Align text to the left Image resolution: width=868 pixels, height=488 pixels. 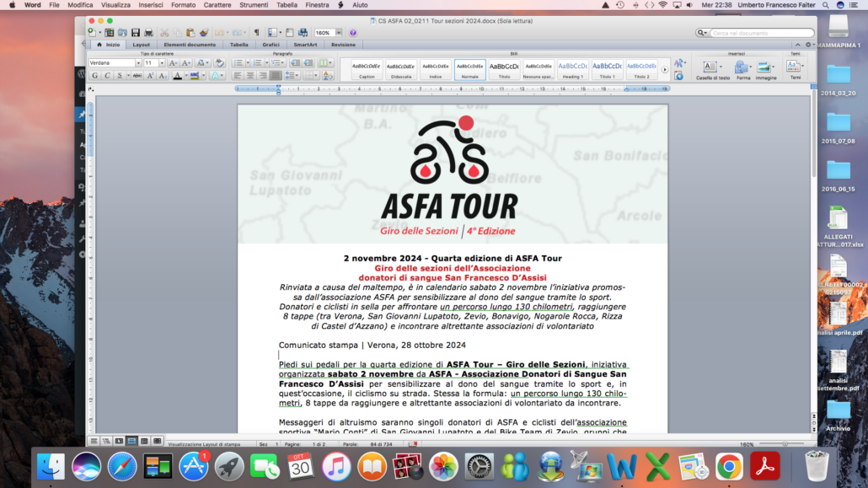pos(238,76)
